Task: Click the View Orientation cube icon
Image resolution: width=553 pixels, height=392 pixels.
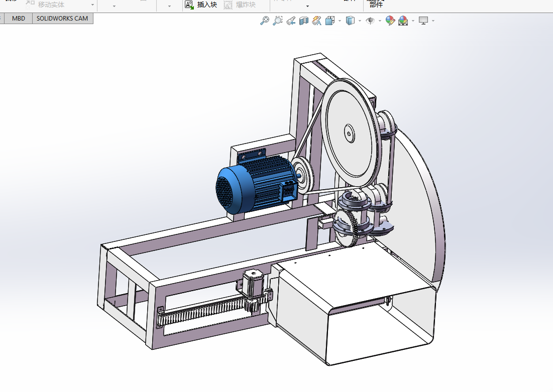Action: 330,21
